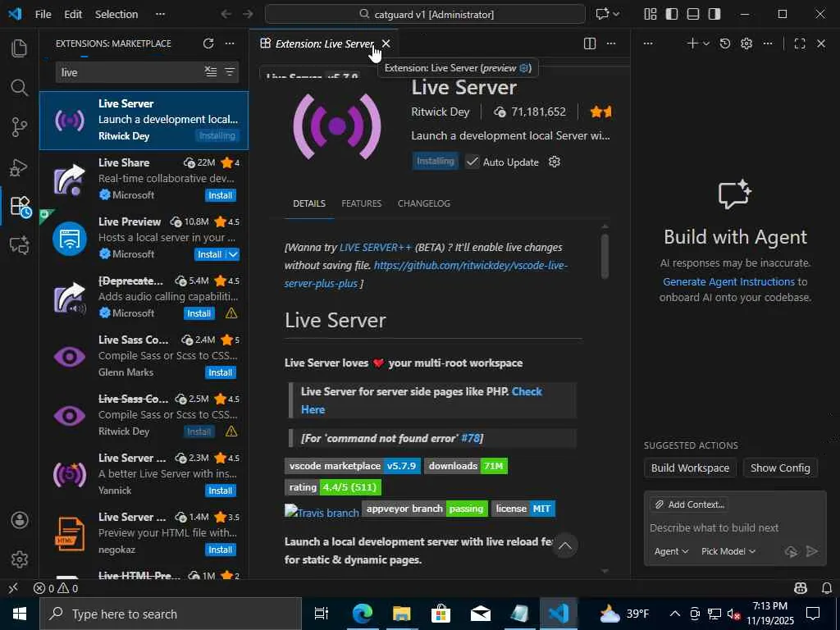Open the Edit menu

[x=73, y=14]
